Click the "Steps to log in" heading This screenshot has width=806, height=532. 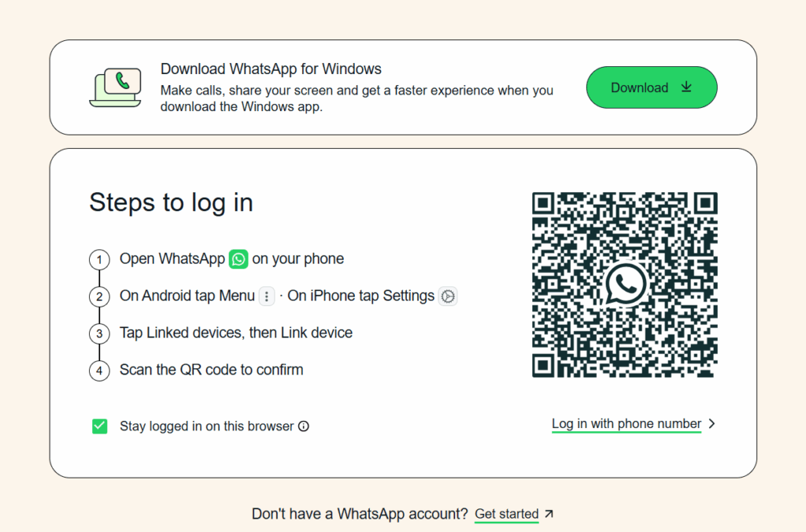point(171,202)
